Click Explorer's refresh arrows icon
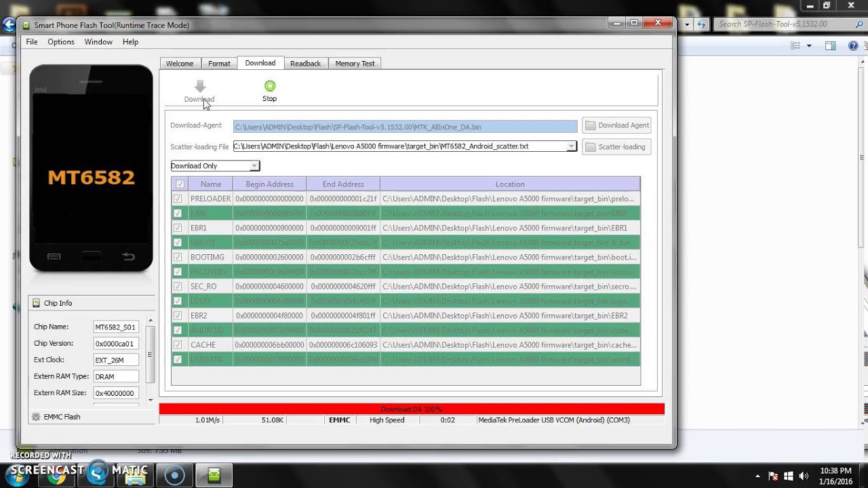868x488 pixels. tap(702, 24)
